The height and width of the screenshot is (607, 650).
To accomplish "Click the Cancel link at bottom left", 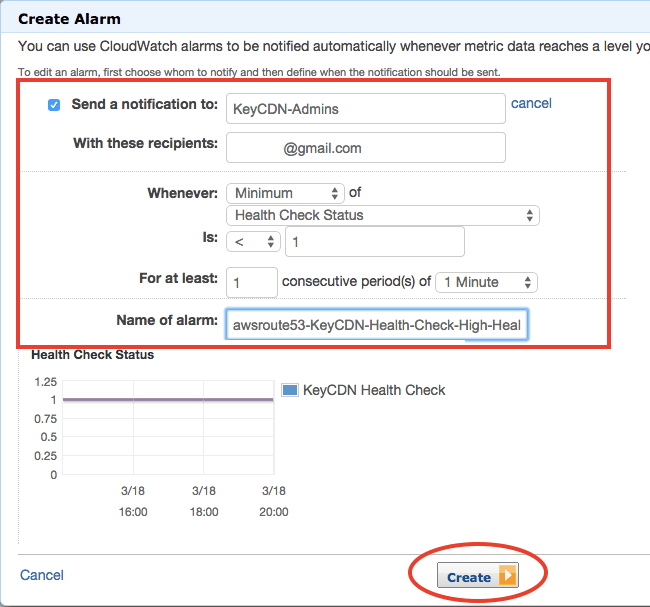I will tap(42, 575).
